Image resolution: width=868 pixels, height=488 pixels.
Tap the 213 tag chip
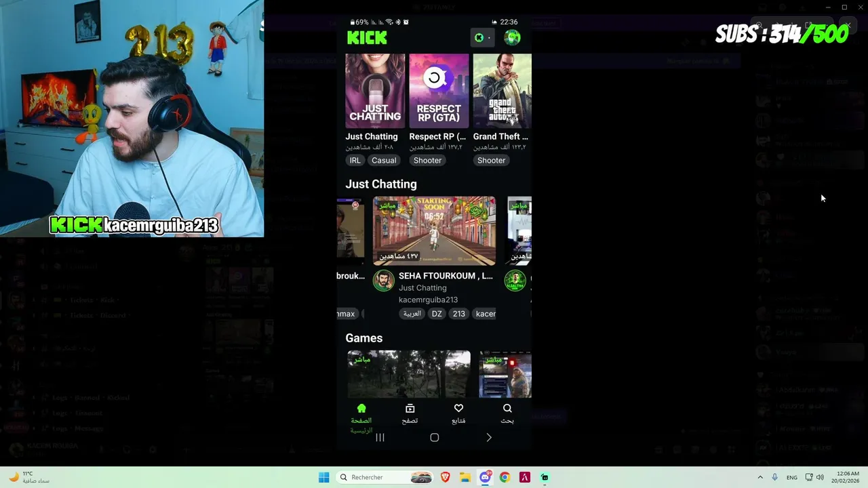coord(459,314)
